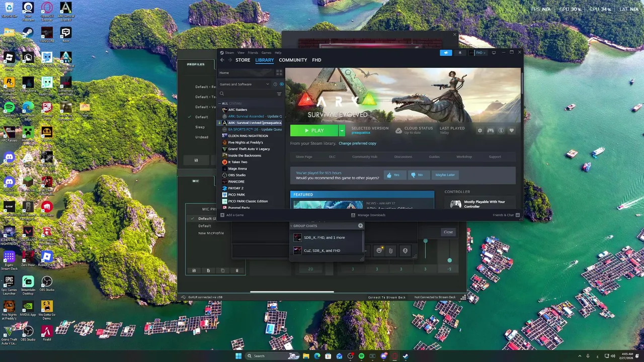This screenshot has height=362, width=644.
Task: Open ARK Workshop link
Action: tap(464, 157)
